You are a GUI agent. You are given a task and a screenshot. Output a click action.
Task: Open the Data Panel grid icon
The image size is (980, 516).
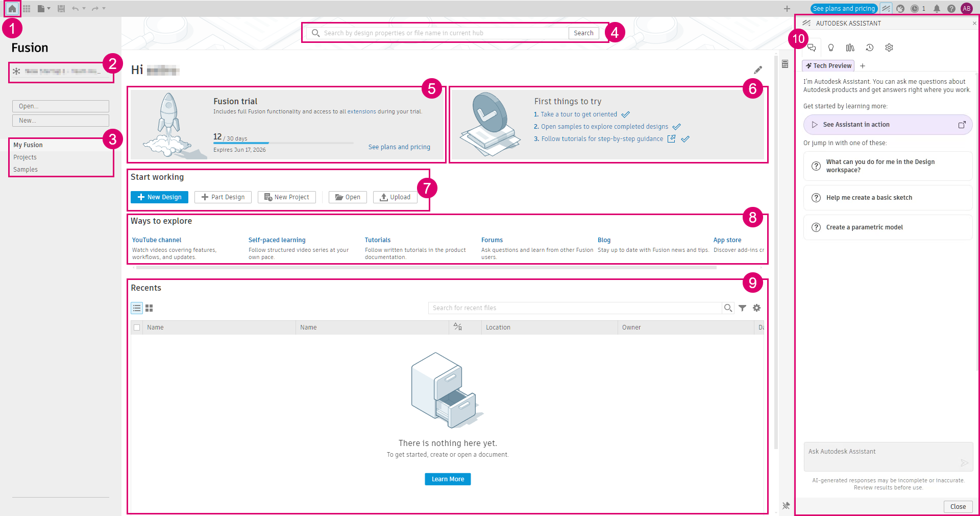click(27, 9)
